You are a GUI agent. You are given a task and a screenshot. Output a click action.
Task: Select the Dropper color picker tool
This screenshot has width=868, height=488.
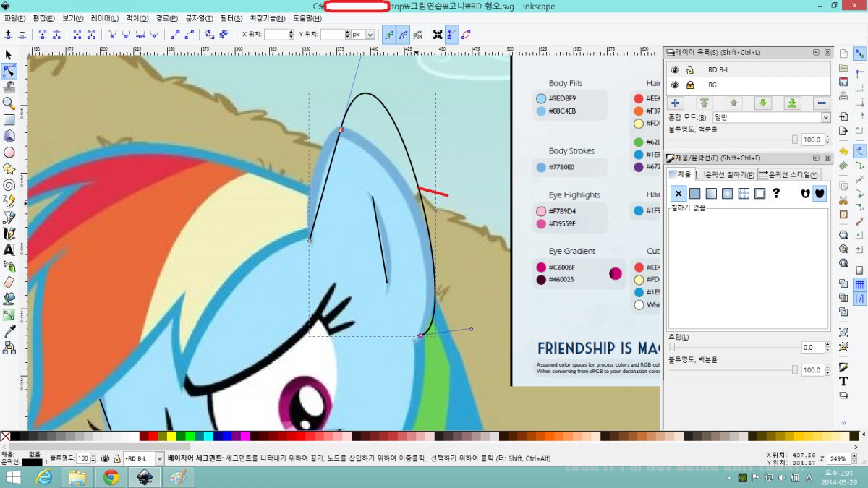coord(9,331)
